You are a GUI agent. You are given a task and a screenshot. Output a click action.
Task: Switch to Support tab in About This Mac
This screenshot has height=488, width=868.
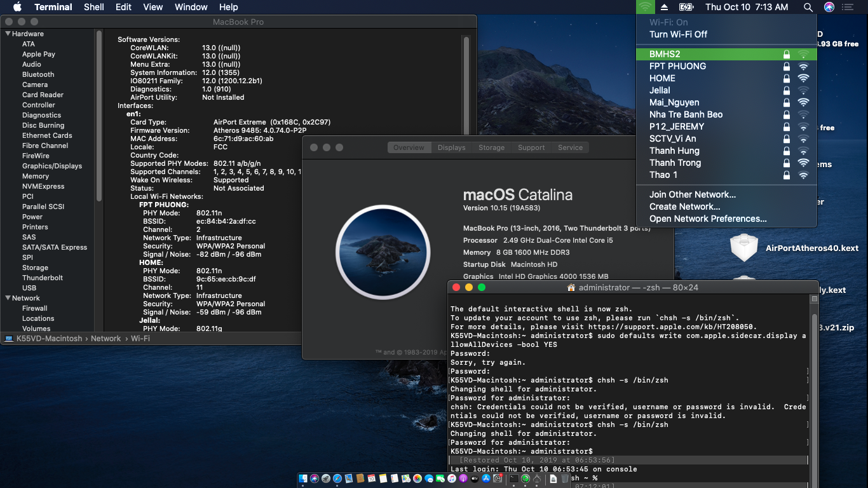[531, 147]
